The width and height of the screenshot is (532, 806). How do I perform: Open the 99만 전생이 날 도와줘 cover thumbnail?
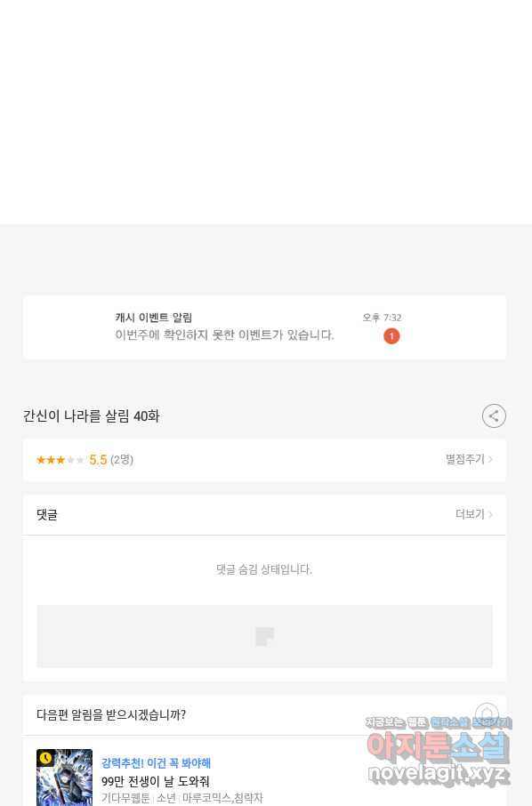click(64, 778)
